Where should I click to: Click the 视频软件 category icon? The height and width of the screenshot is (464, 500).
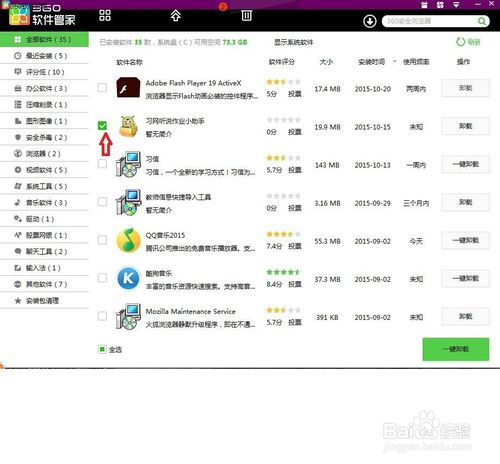point(18,170)
